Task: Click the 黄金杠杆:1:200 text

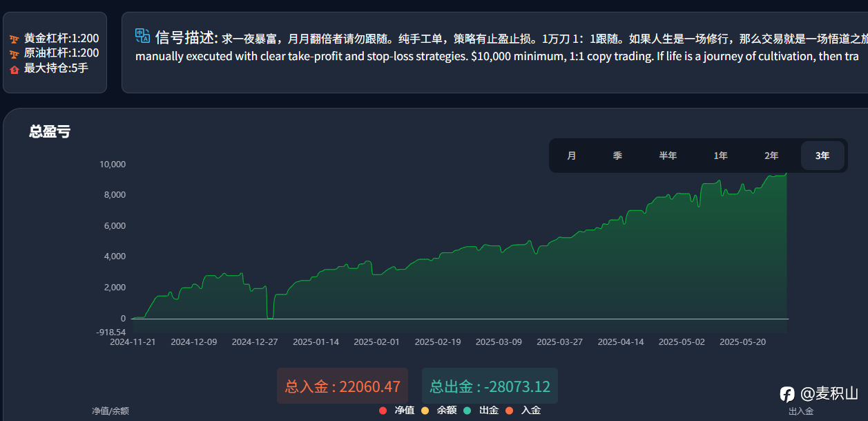Action: (61, 39)
